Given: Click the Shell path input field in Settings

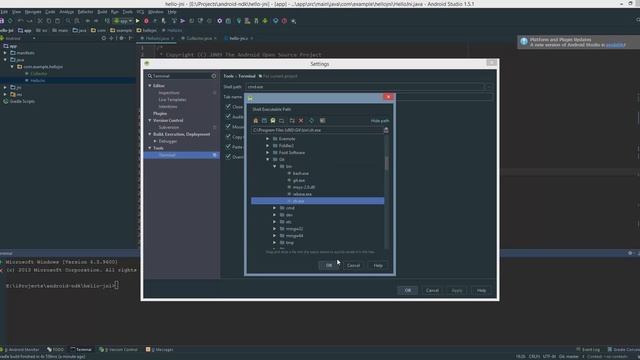Looking at the screenshot, I should [x=365, y=87].
